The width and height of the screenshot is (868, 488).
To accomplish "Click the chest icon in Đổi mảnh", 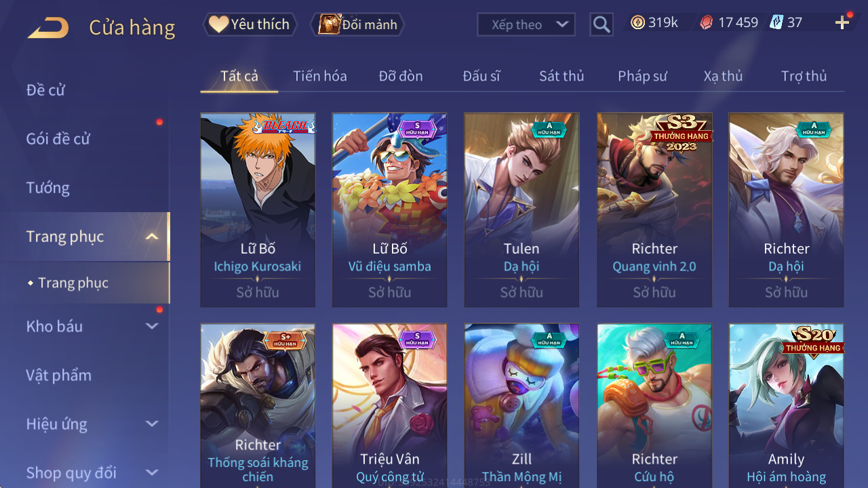I will [x=329, y=24].
